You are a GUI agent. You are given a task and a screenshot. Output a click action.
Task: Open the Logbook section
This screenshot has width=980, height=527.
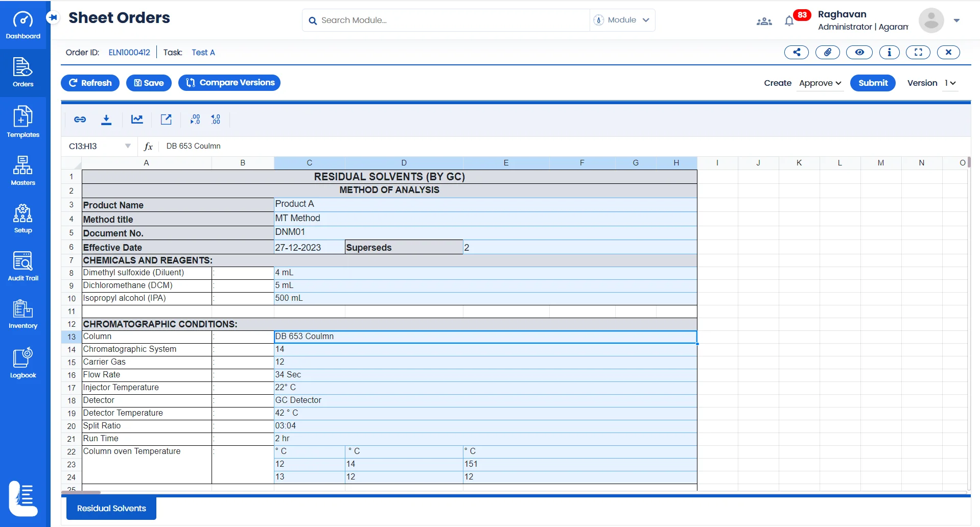pyautogui.click(x=23, y=363)
